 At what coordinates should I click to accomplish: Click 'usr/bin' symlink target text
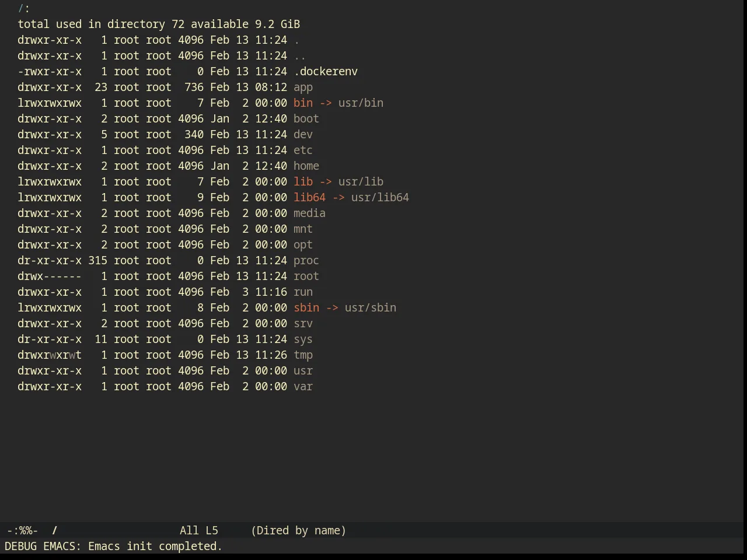pos(361,103)
